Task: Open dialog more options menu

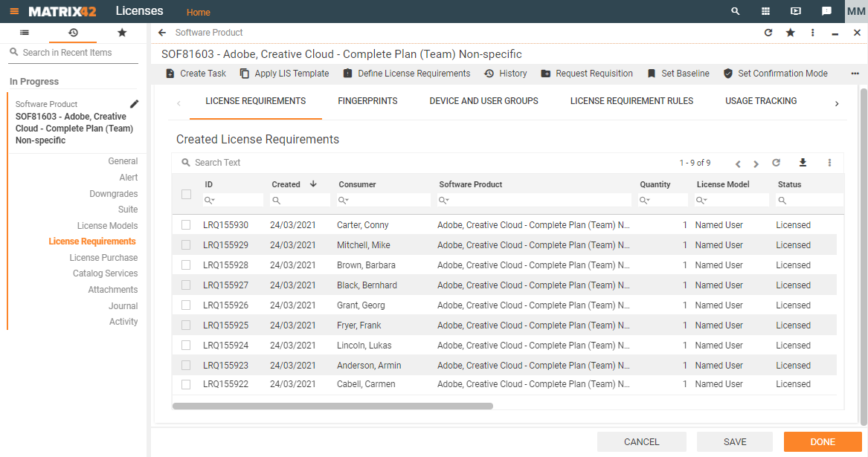Action: (813, 33)
